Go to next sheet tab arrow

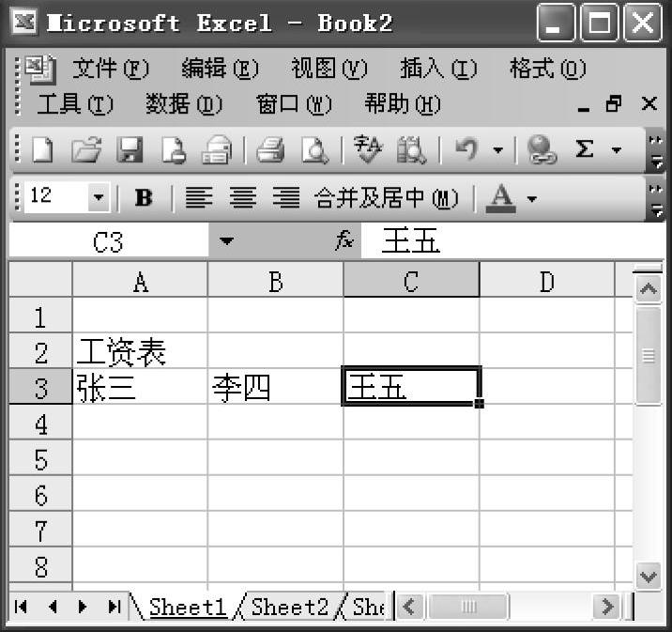pyautogui.click(x=83, y=607)
